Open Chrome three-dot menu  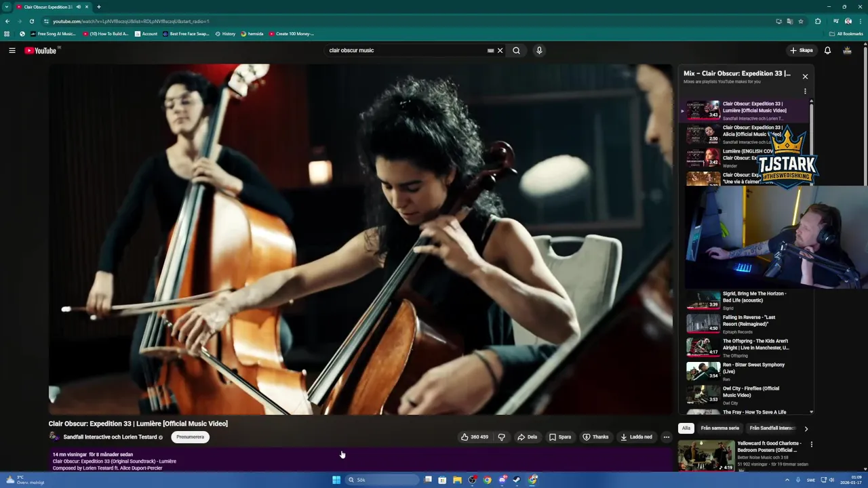[x=860, y=21]
